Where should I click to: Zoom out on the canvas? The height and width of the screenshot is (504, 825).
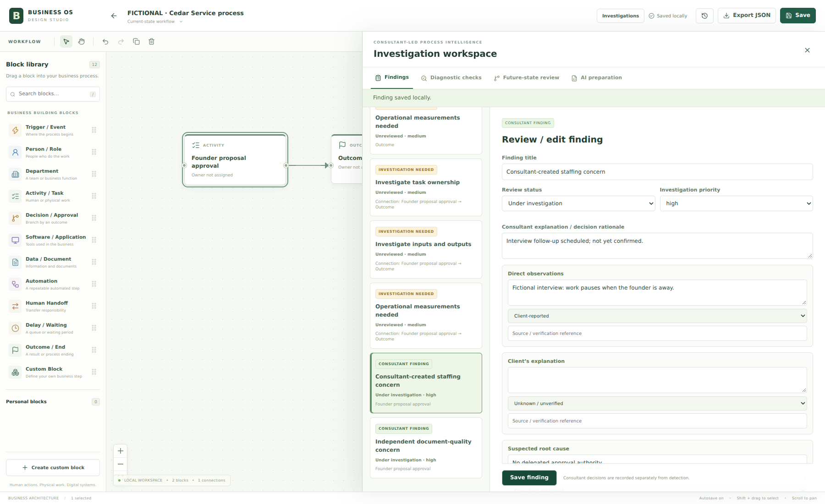click(x=121, y=464)
